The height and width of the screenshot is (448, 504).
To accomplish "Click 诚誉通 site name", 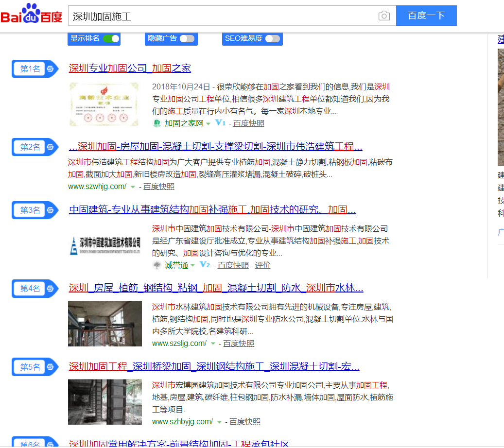I will pos(176,265).
